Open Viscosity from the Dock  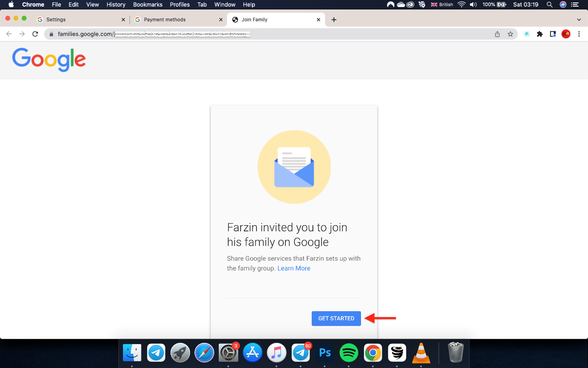click(397, 353)
